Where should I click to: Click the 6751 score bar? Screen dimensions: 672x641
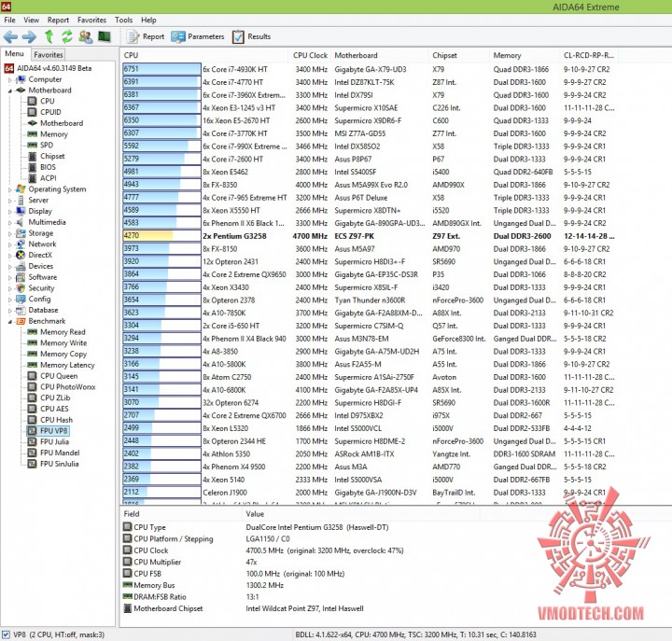161,69
